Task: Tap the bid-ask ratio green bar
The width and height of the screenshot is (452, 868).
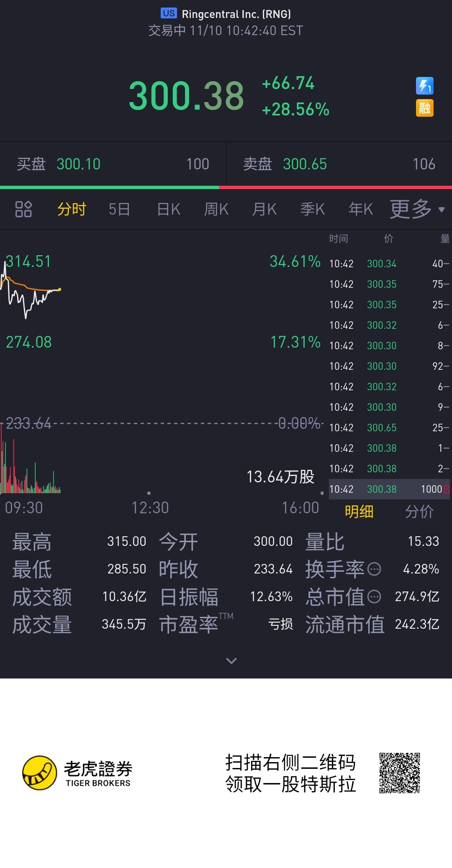Action: tap(110, 187)
